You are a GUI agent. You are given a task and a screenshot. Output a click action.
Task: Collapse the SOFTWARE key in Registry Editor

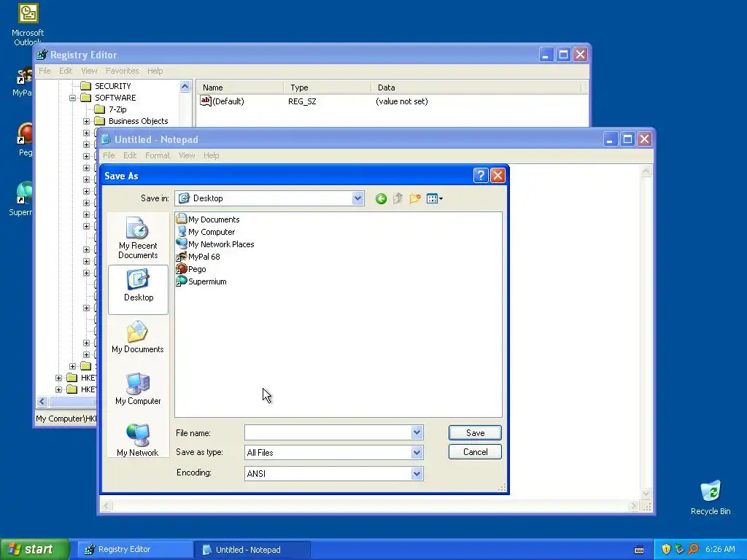pos(72,98)
